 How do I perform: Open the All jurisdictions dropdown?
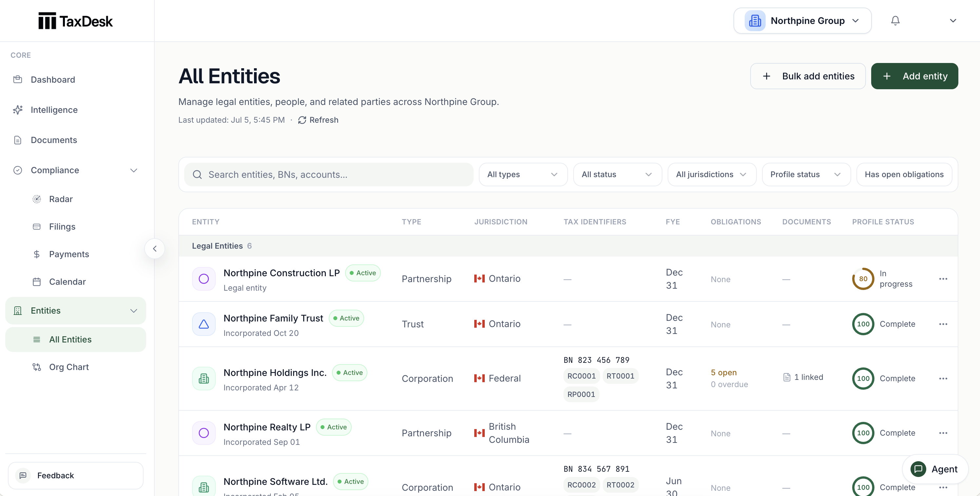click(x=712, y=174)
